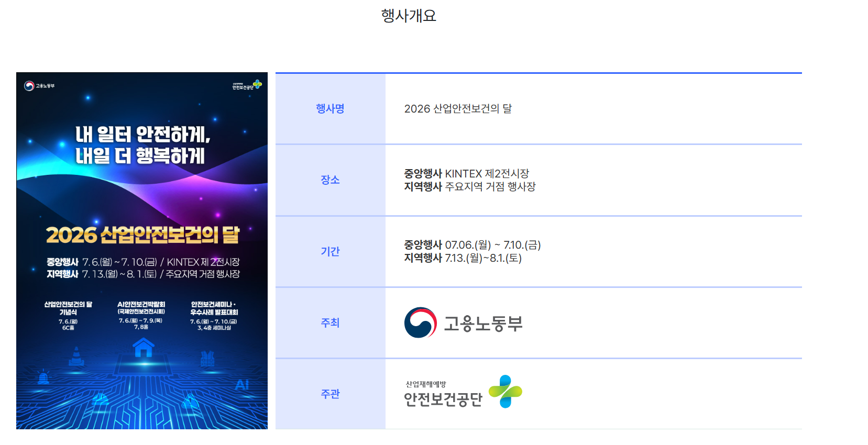Image resolution: width=868 pixels, height=445 pixels.
Task: Click the 행사개요 page heading
Action: [409, 16]
